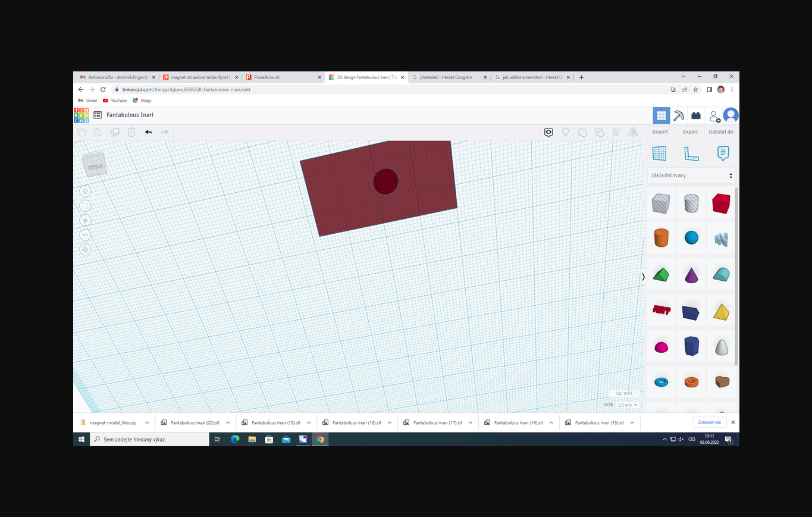Select the blue Sphere shape
Screen dimensions: 812x517
click(691, 238)
